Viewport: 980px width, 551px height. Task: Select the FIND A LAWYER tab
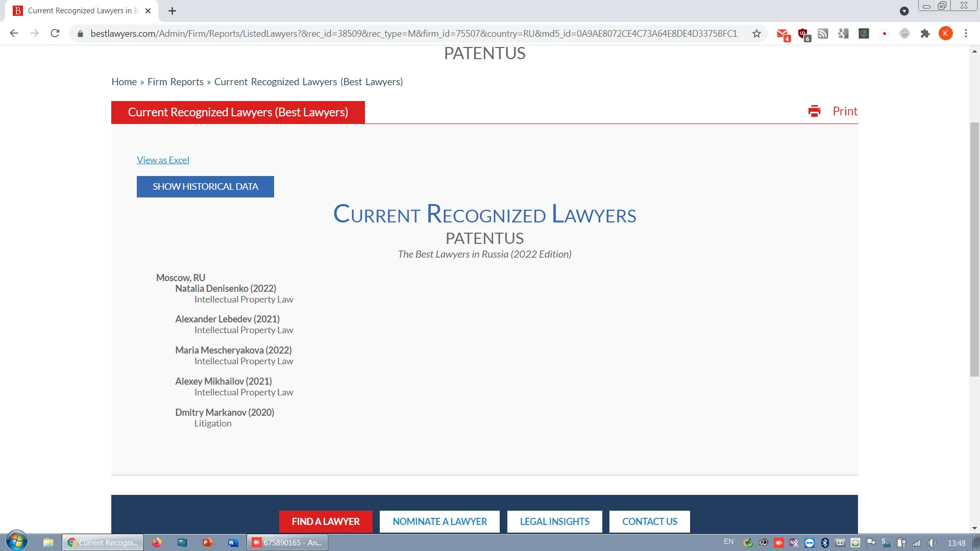[326, 521]
